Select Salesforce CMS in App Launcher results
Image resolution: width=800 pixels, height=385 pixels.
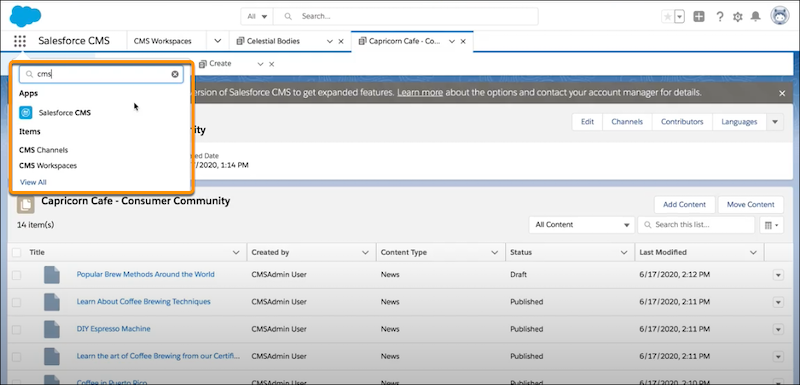65,113
